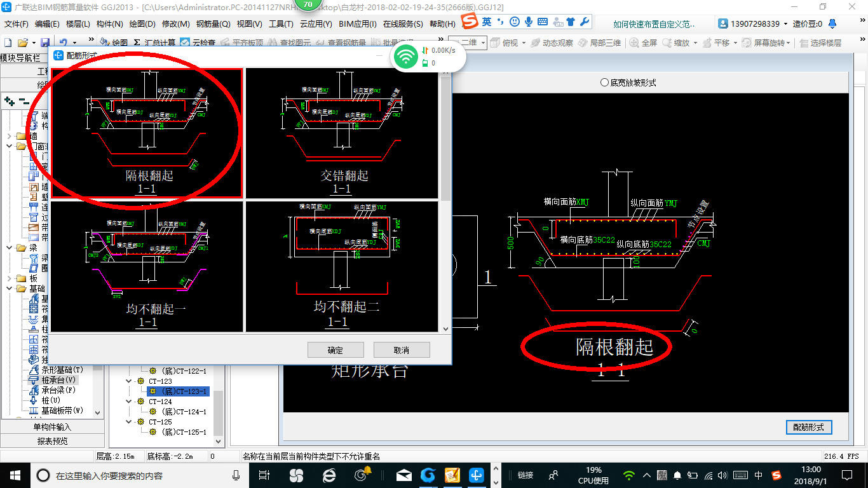Click the 汇总计算 sigma toolbar button
The width and height of the screenshot is (868, 488).
154,43
